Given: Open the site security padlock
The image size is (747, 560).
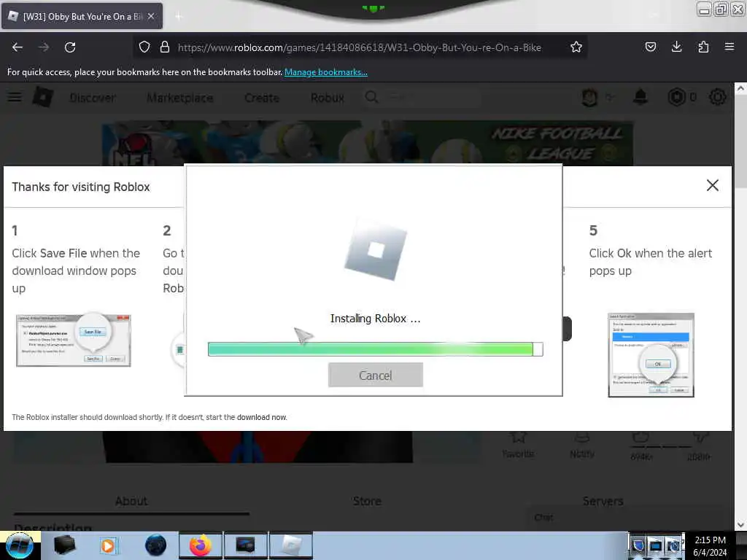Looking at the screenshot, I should pos(165,47).
